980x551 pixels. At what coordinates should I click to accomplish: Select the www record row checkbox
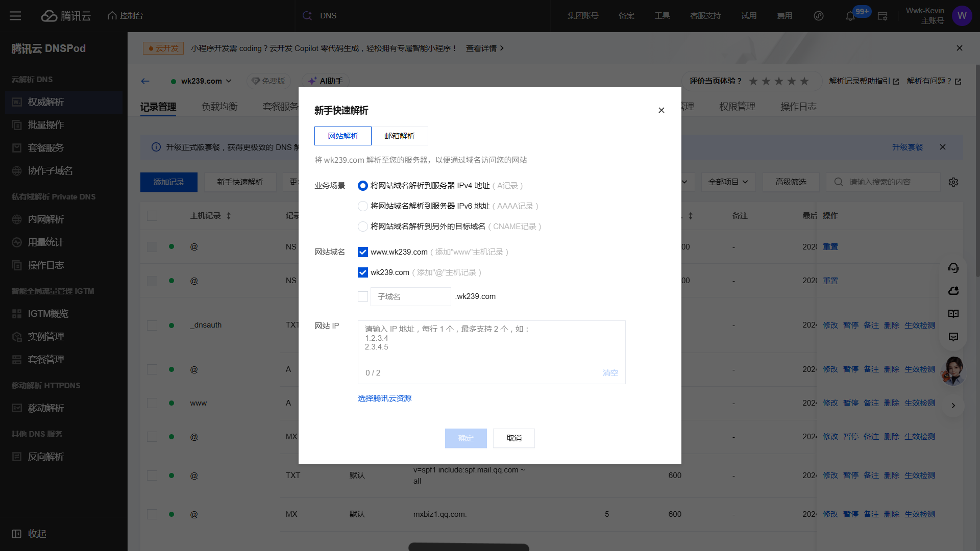[x=152, y=403]
